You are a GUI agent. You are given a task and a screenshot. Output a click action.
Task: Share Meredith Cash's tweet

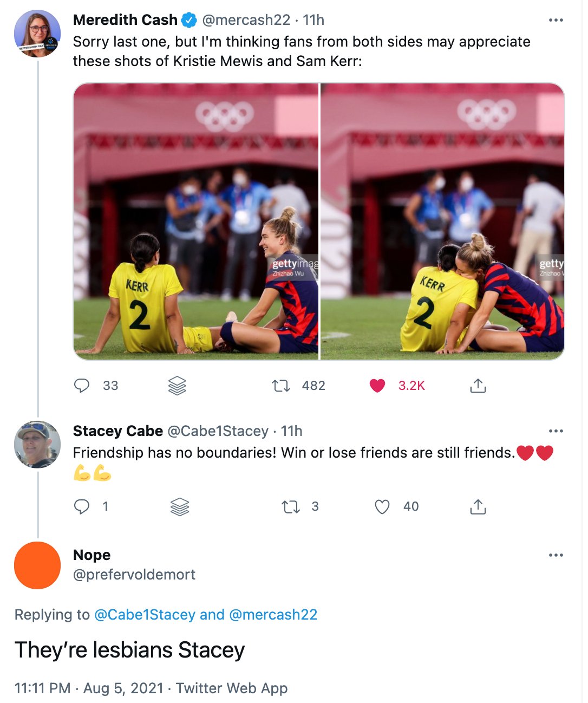click(478, 386)
